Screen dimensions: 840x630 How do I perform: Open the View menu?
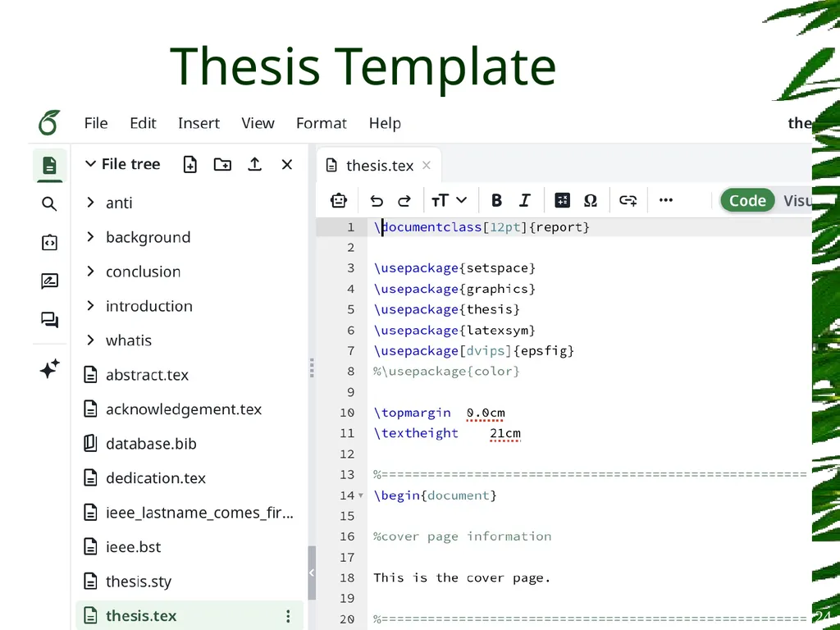258,123
